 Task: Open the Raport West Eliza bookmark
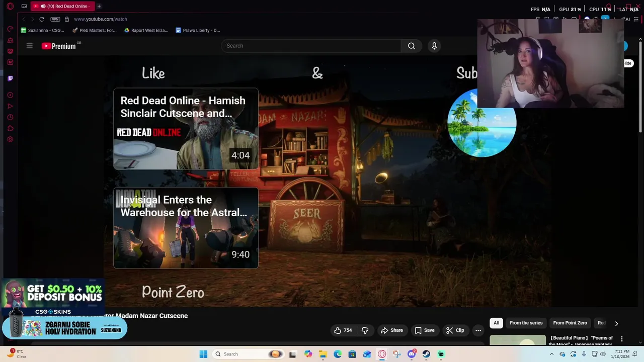tap(146, 30)
